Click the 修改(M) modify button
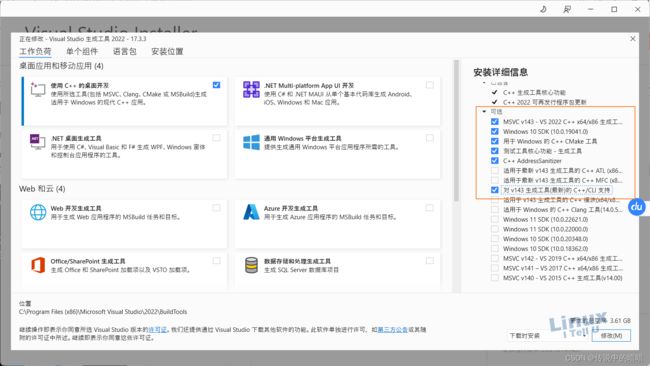This screenshot has width=650, height=366. 611,335
